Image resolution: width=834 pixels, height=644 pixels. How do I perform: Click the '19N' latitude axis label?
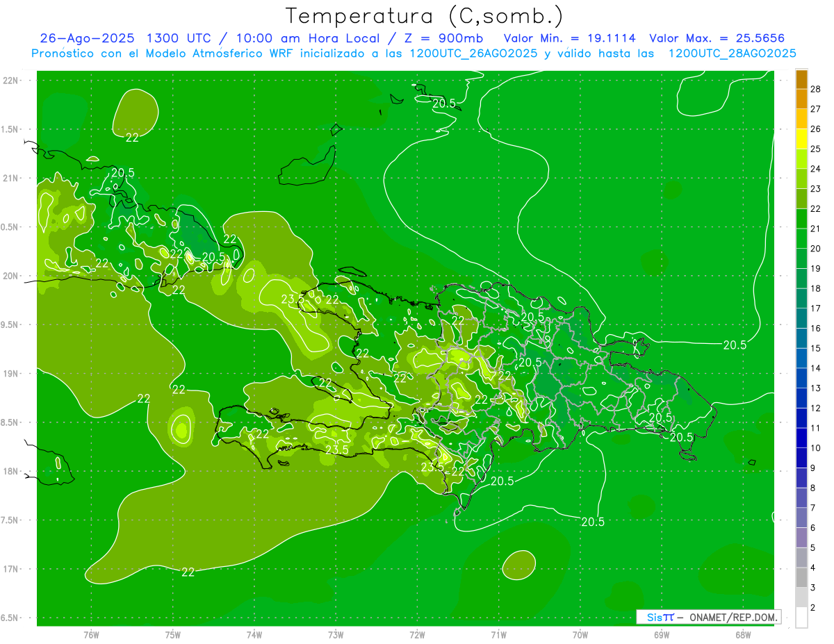click(x=10, y=374)
